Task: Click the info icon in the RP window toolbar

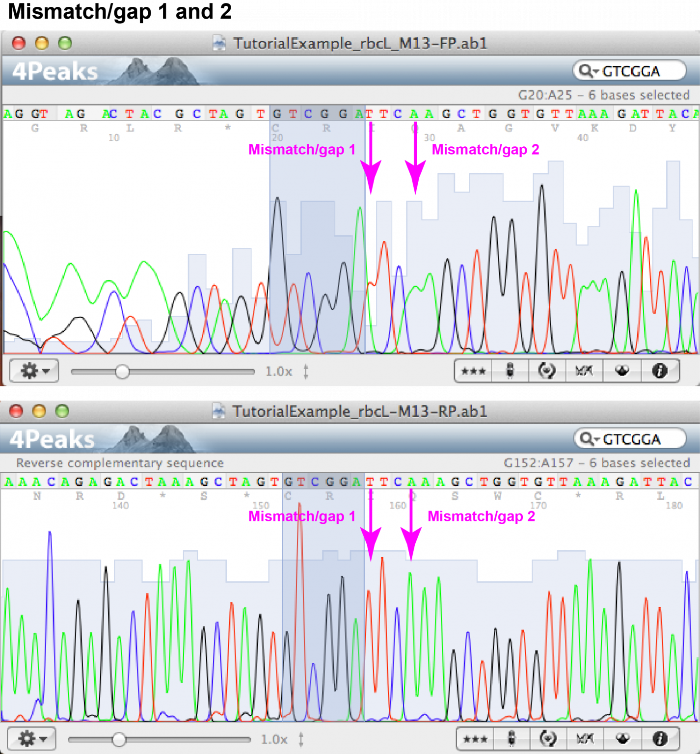Action: pos(660,738)
